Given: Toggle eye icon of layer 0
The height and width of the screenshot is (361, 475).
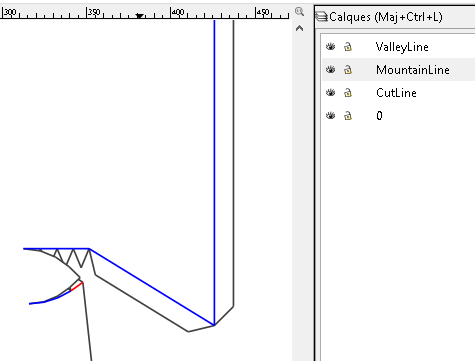Looking at the screenshot, I should coord(330,115).
